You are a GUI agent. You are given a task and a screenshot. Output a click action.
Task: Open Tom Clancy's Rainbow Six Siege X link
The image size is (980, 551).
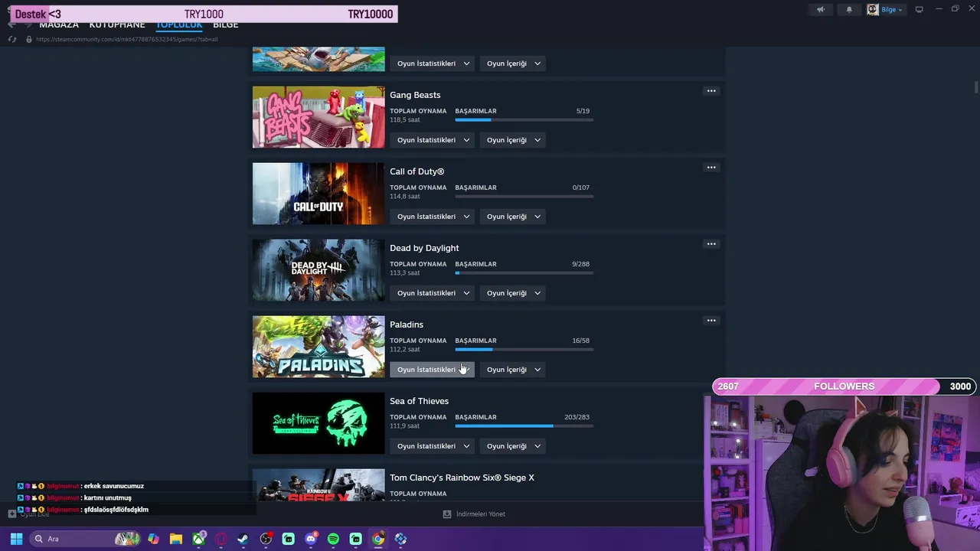pyautogui.click(x=462, y=478)
